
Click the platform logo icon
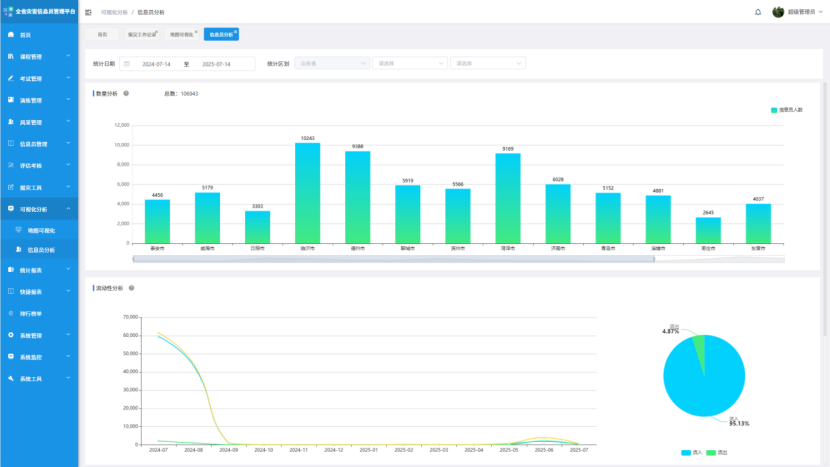pos(8,11)
